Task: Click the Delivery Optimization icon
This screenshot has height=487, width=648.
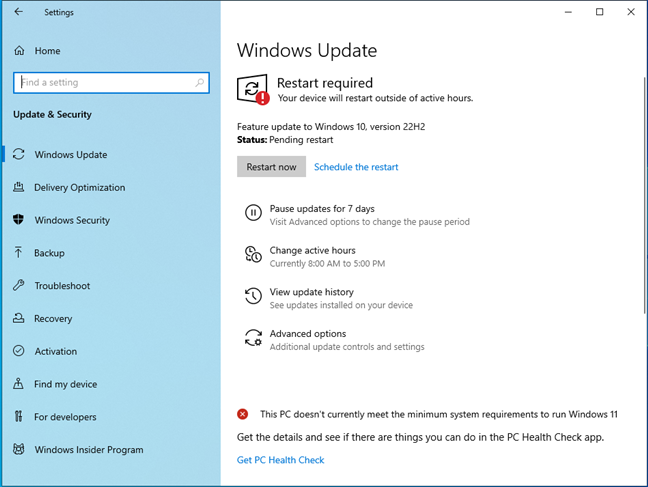Action: [19, 187]
